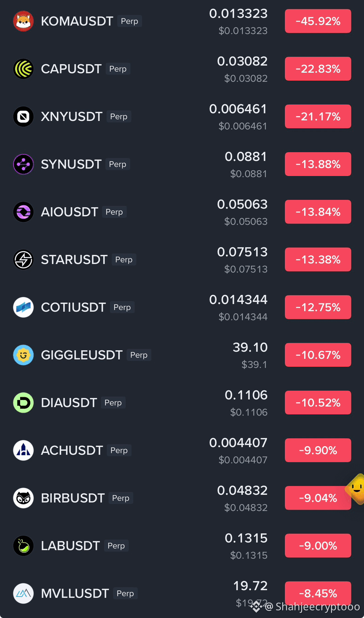Tap the BIRBUSDT owl icon

pyautogui.click(x=23, y=498)
